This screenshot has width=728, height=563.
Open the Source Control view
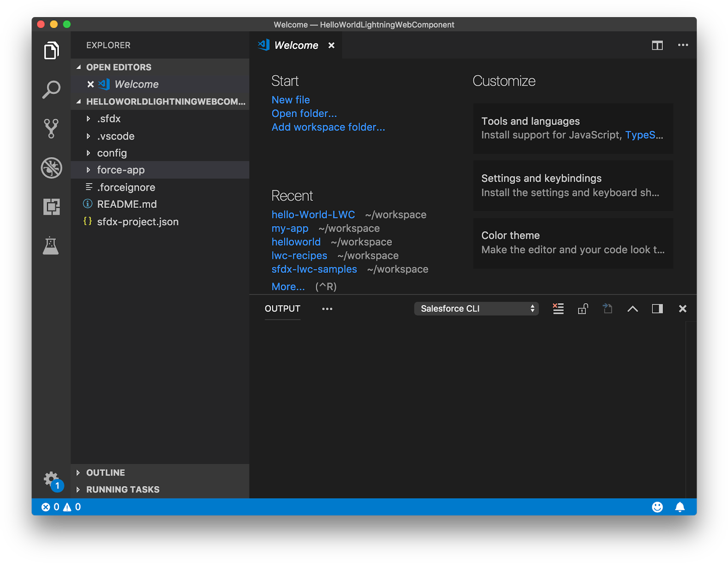(x=51, y=129)
